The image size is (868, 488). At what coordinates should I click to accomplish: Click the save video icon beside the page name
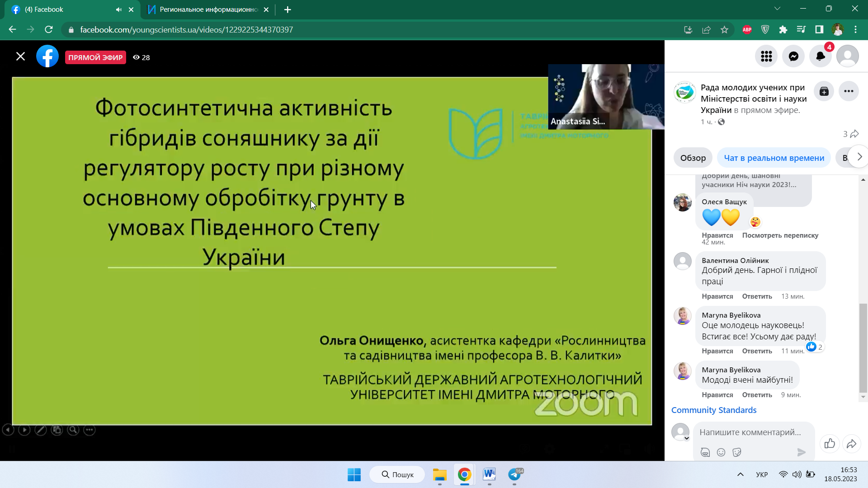(x=824, y=91)
